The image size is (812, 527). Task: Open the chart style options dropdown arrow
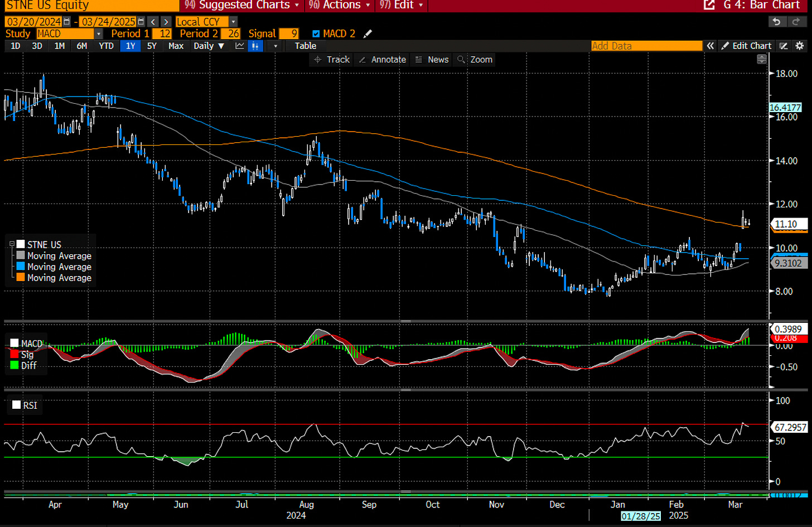(x=275, y=46)
